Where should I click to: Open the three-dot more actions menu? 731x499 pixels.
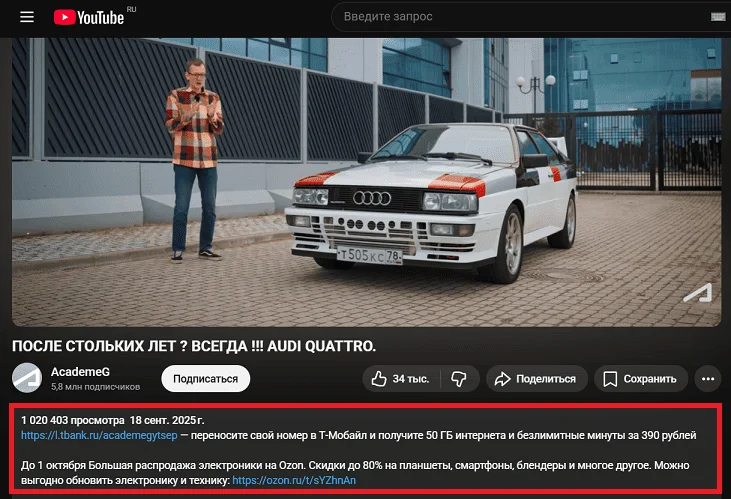(x=708, y=379)
